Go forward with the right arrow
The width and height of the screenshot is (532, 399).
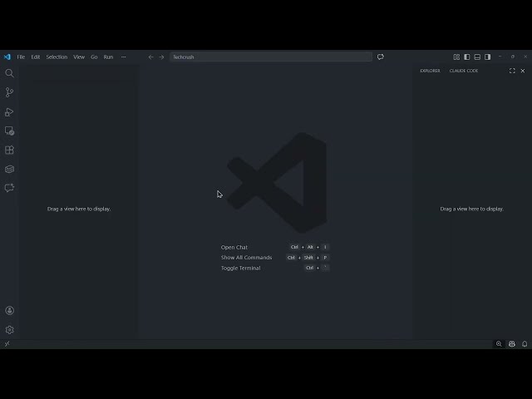161,57
